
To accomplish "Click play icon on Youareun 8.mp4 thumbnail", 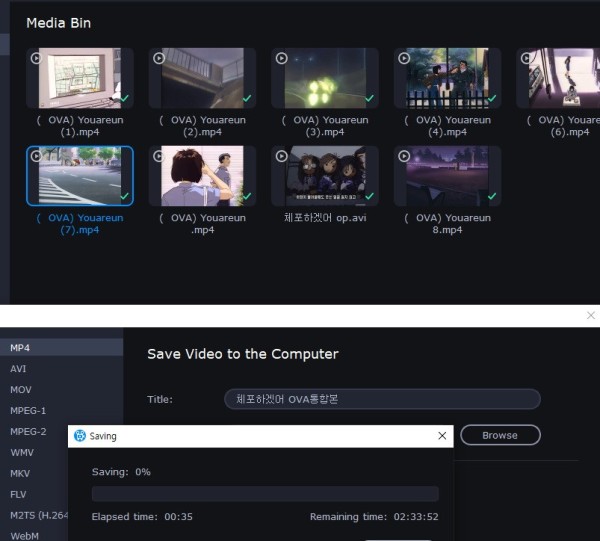I will [404, 156].
